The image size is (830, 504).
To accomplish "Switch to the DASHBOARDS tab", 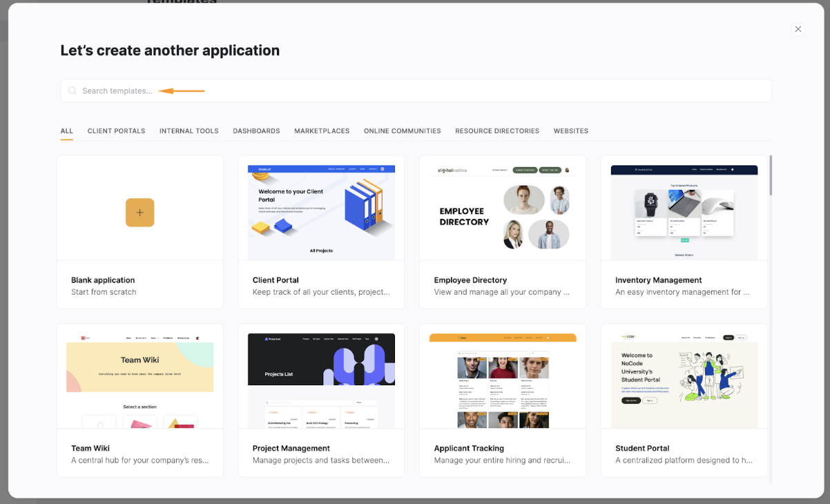I will pyautogui.click(x=256, y=131).
